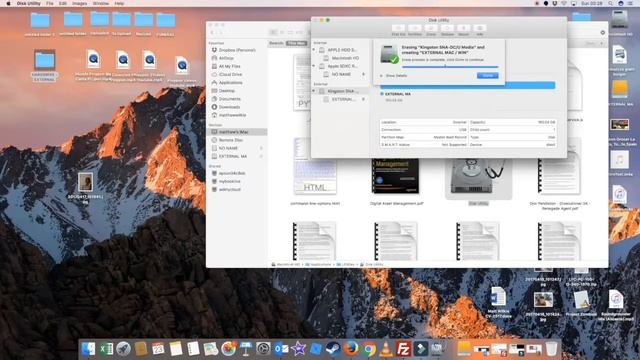Open the Edit menu

pyautogui.click(x=62, y=3)
